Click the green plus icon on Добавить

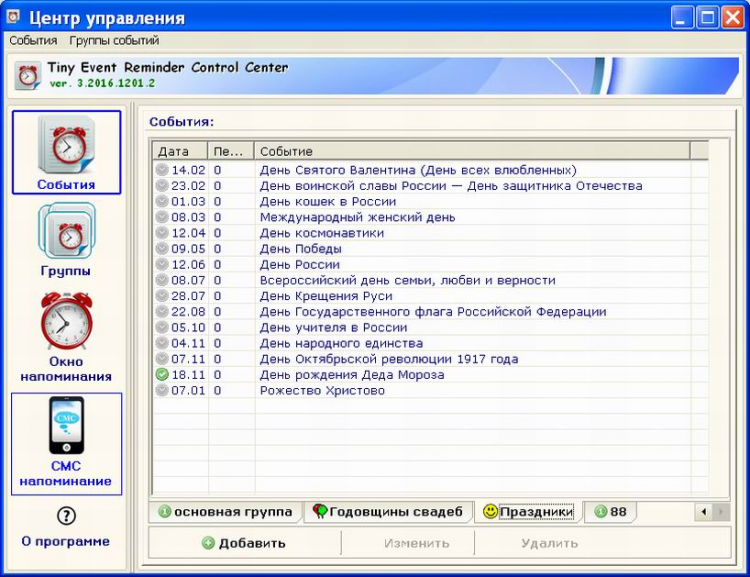coord(208,543)
